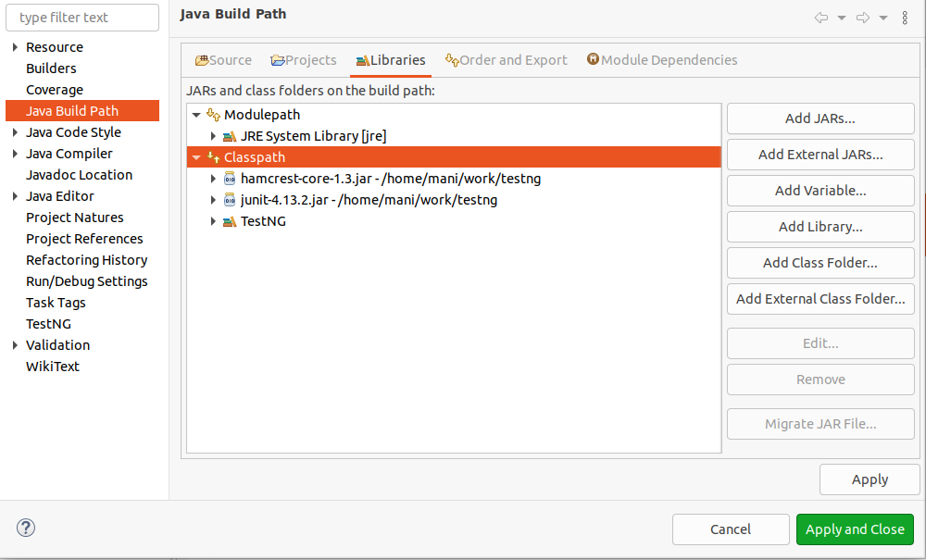Viewport: 926px width, 560px height.
Task: Click the hamcrest-core-1.3.jar file icon
Action: pyautogui.click(x=230, y=178)
